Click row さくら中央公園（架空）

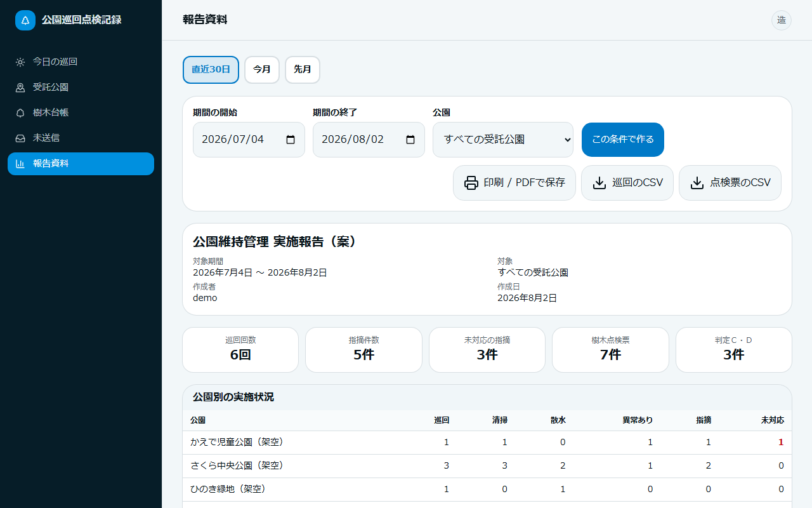point(487,466)
